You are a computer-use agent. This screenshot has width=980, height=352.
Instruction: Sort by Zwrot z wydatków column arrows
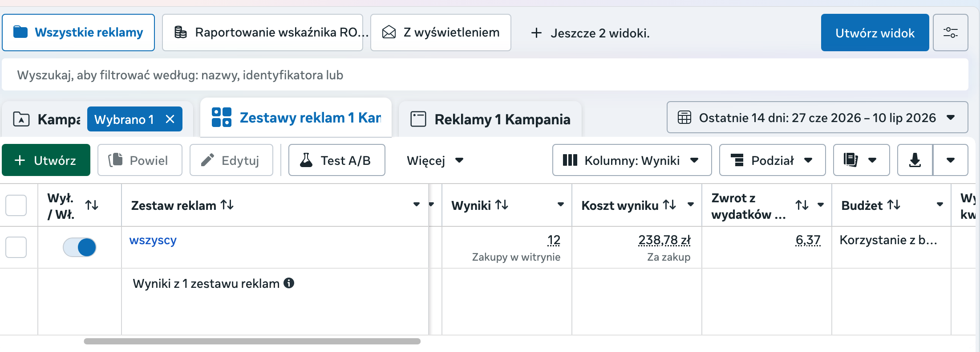[802, 205]
